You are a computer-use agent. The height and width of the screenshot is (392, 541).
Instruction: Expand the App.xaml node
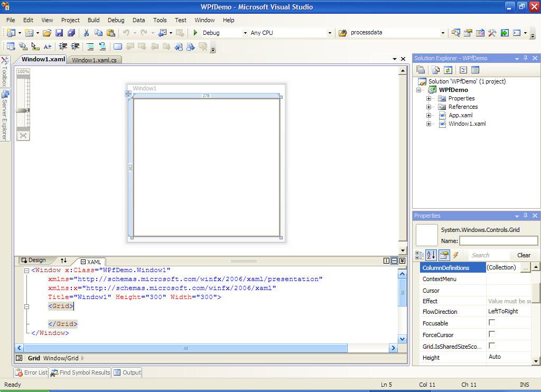pyautogui.click(x=428, y=115)
